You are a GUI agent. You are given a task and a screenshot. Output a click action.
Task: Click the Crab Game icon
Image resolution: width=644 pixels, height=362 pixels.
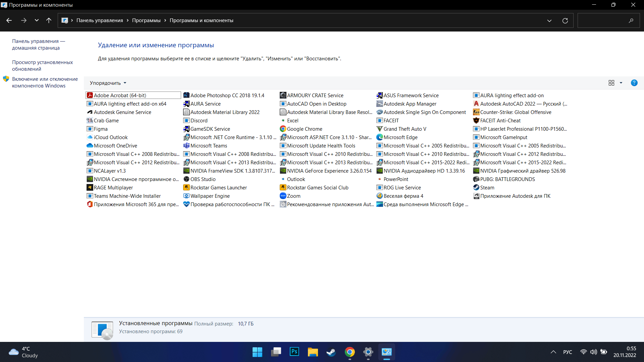[90, 121]
